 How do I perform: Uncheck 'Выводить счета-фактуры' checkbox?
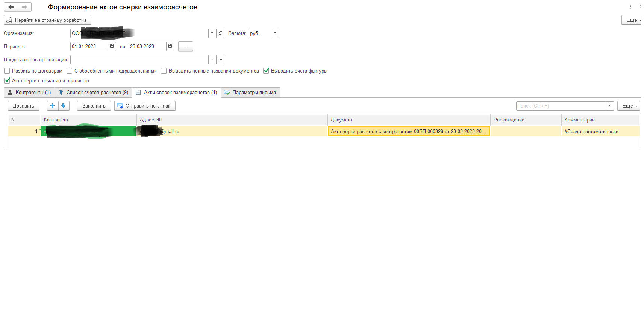(x=266, y=71)
